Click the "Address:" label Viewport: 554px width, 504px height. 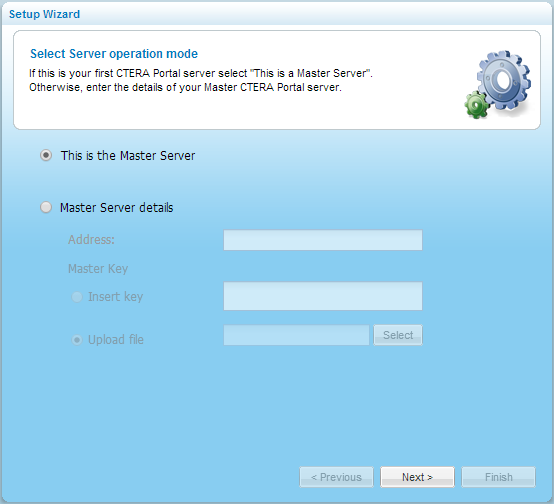pos(91,240)
